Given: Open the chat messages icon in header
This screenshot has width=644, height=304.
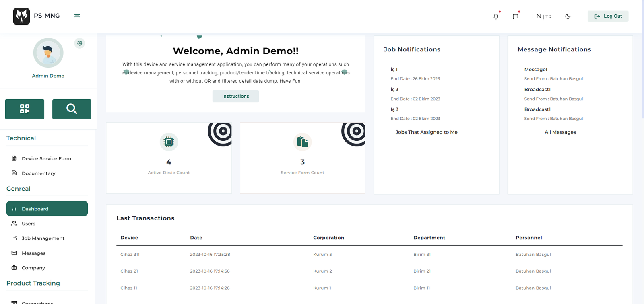Looking at the screenshot, I should click(x=515, y=16).
